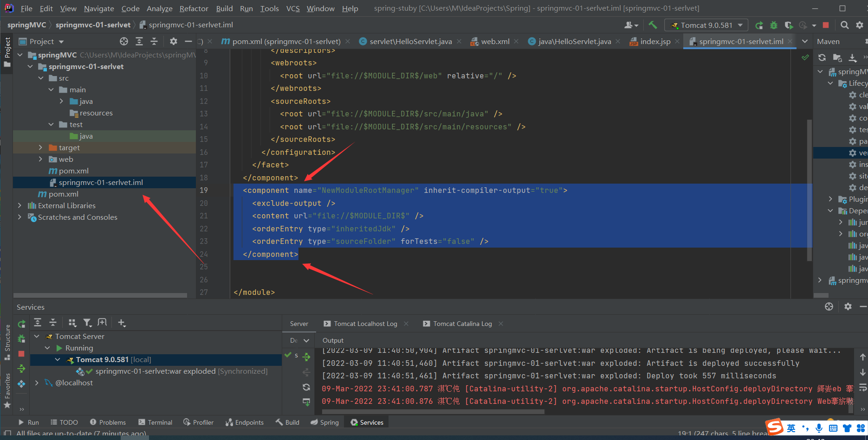
Task: Click the build hammer icon in the toolbar
Action: [x=653, y=25]
